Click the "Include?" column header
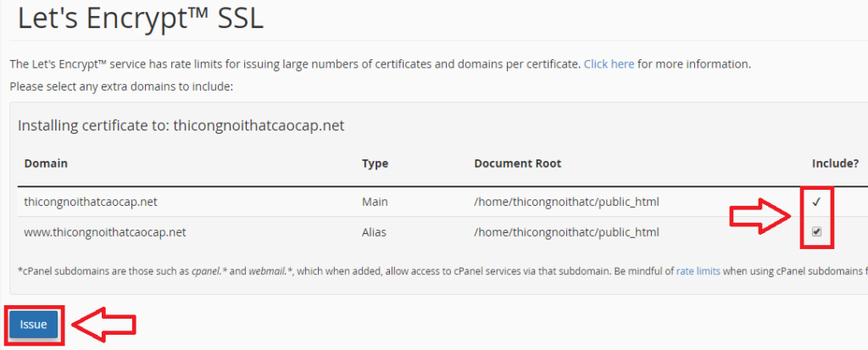This screenshot has height=350, width=868. point(834,163)
